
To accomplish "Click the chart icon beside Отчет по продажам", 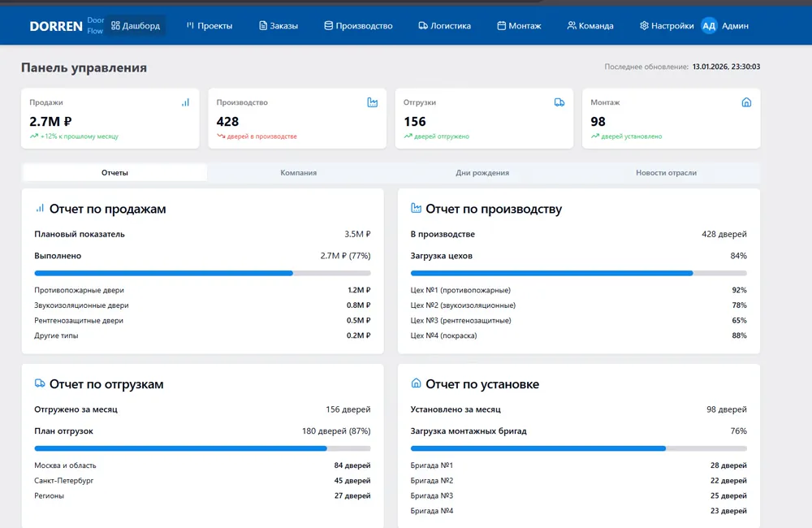I will coord(40,208).
